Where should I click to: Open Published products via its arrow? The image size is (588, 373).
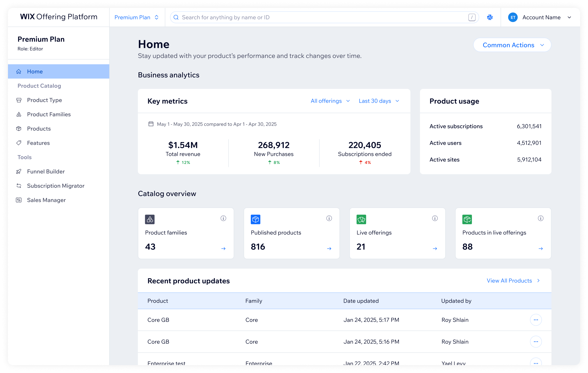[329, 248]
